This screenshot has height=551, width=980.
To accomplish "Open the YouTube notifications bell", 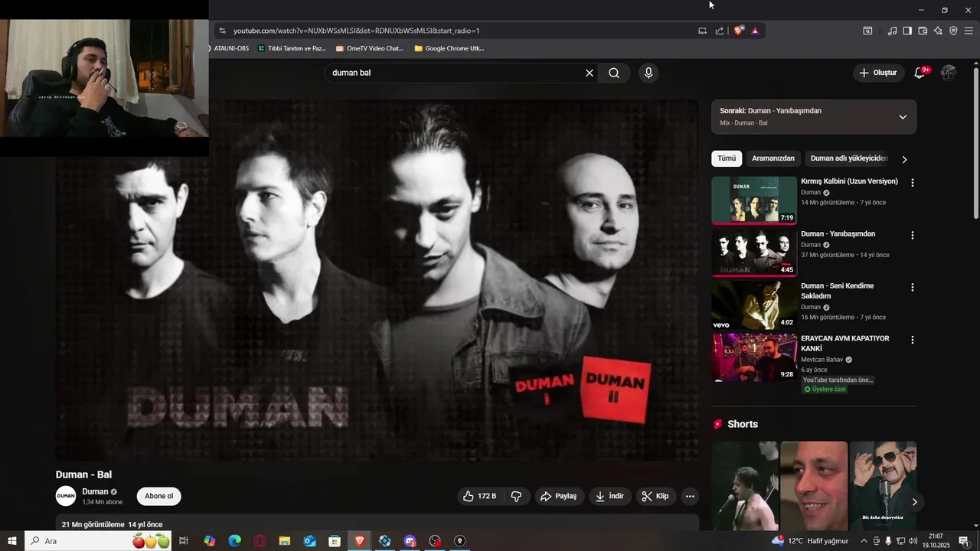I will 920,73.
